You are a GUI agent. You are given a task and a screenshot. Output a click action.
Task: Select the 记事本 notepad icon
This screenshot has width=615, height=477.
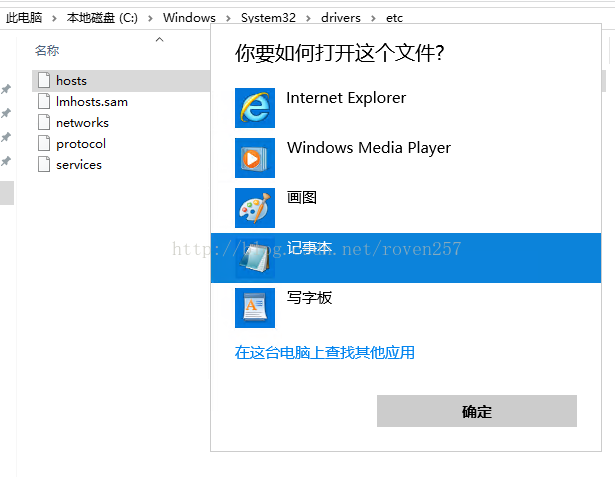255,258
